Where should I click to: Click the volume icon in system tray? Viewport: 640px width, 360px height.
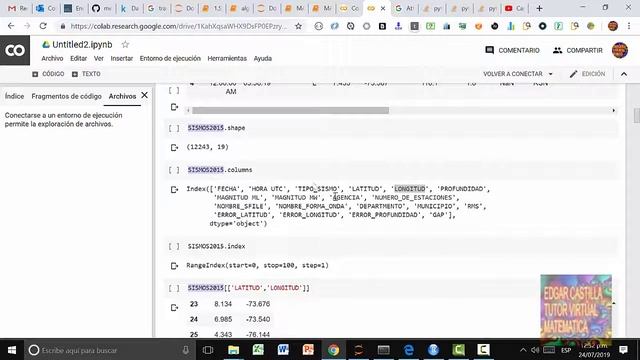point(535,350)
